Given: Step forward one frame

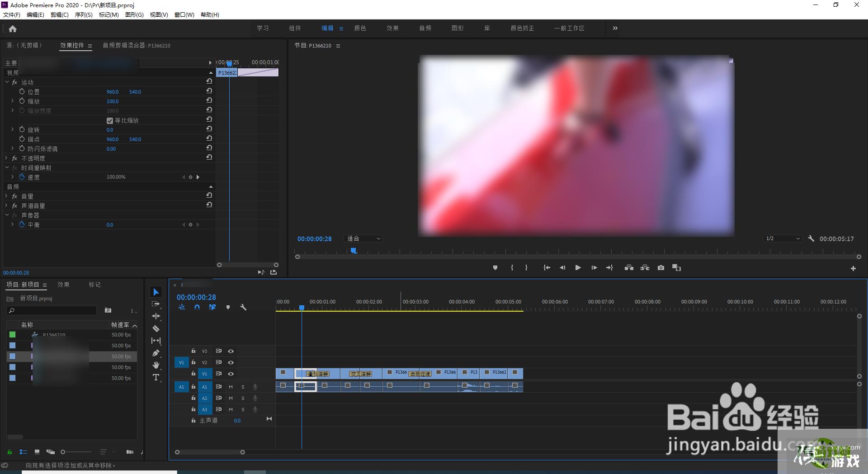Looking at the screenshot, I should pos(594,268).
